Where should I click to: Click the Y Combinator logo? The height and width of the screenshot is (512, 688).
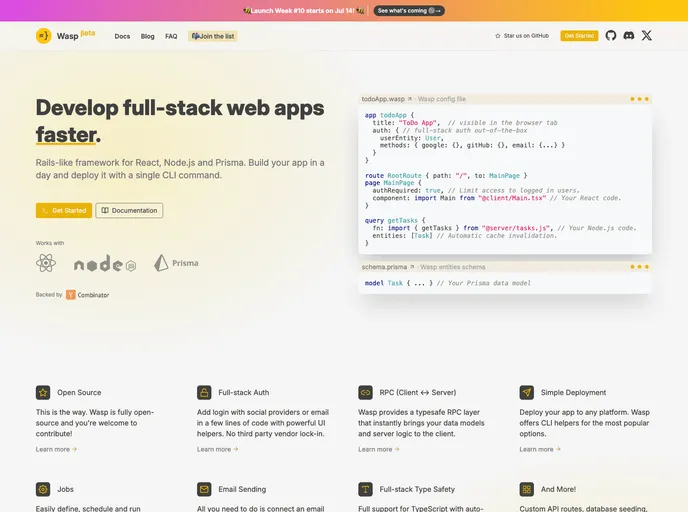(x=87, y=295)
